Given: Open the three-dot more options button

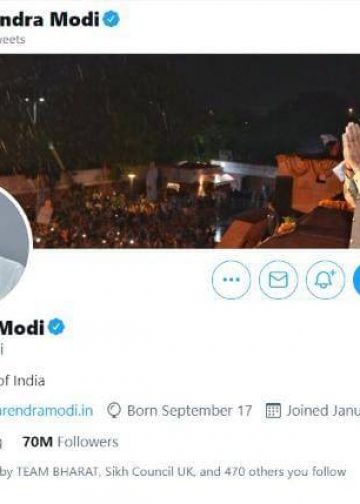Looking at the screenshot, I should tap(231, 280).
